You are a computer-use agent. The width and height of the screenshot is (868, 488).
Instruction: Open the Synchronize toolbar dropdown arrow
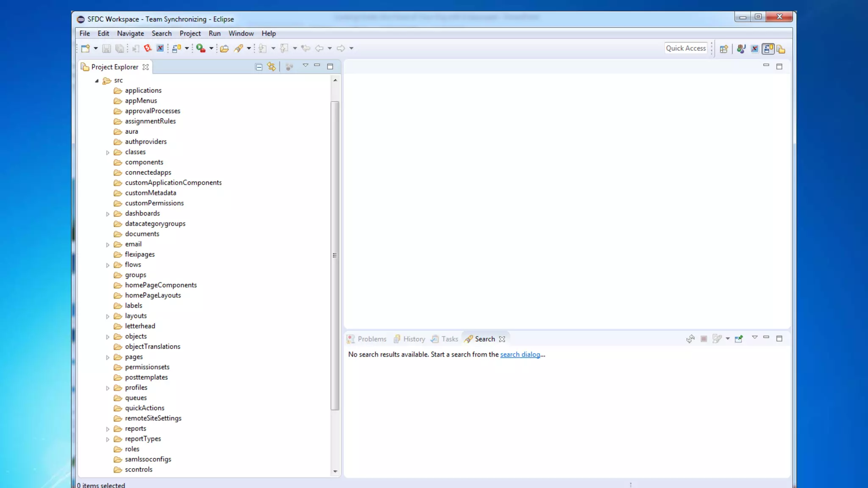click(186, 48)
